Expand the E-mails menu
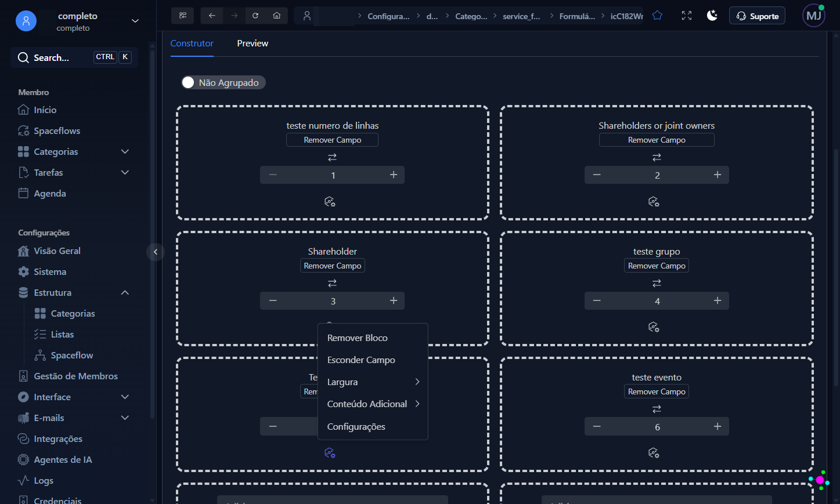Viewport: 840px width, 504px height. click(125, 418)
